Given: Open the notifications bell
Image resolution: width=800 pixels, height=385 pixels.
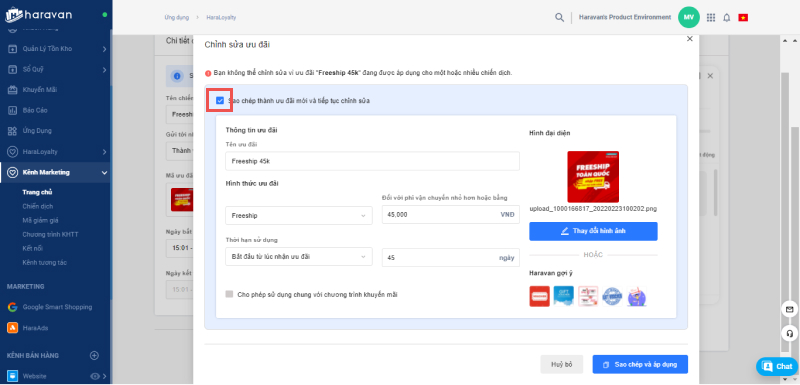Looking at the screenshot, I should [x=727, y=17].
